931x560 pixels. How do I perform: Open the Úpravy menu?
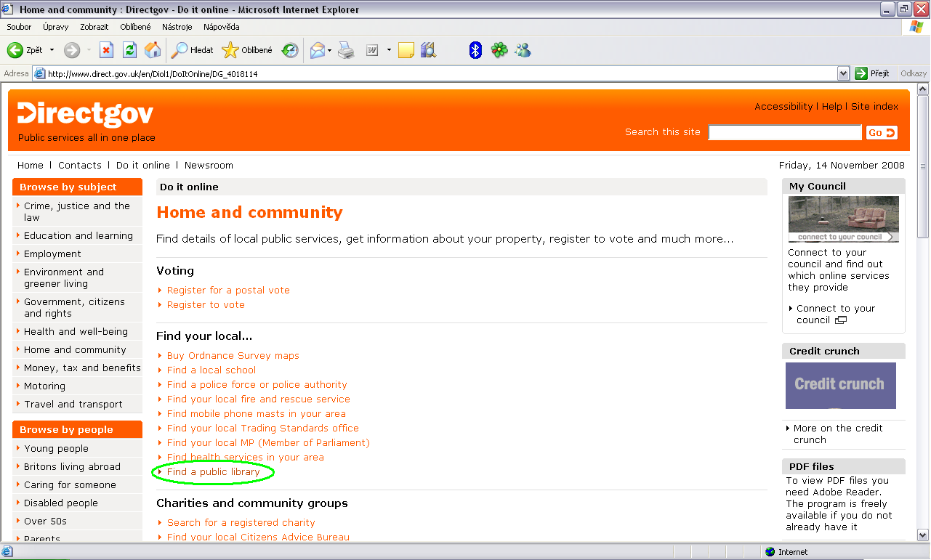click(56, 27)
